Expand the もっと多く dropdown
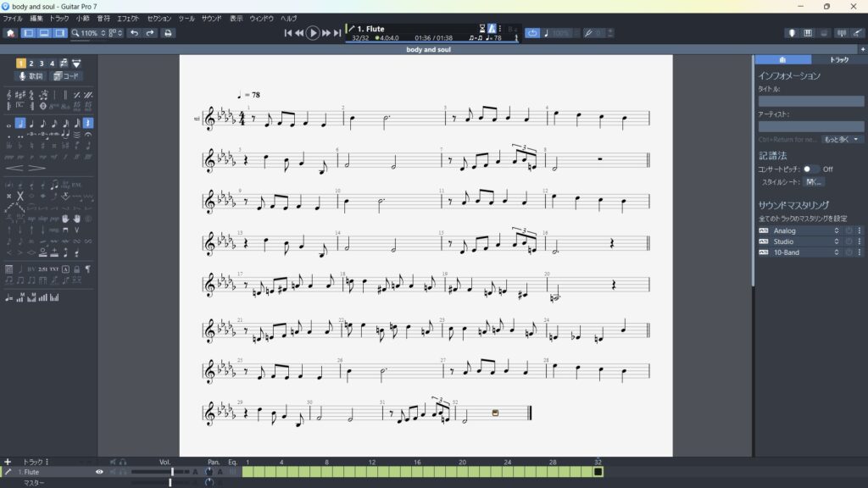This screenshot has width=868, height=488. tap(842, 140)
